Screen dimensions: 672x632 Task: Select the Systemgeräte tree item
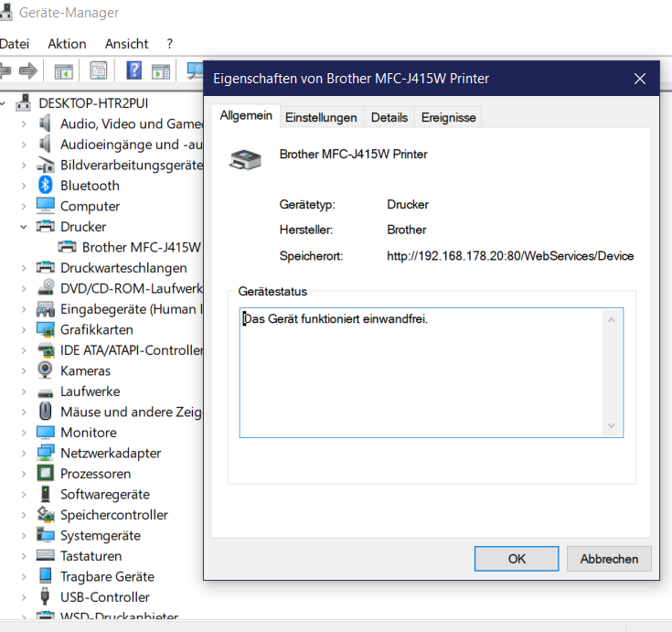tap(101, 536)
